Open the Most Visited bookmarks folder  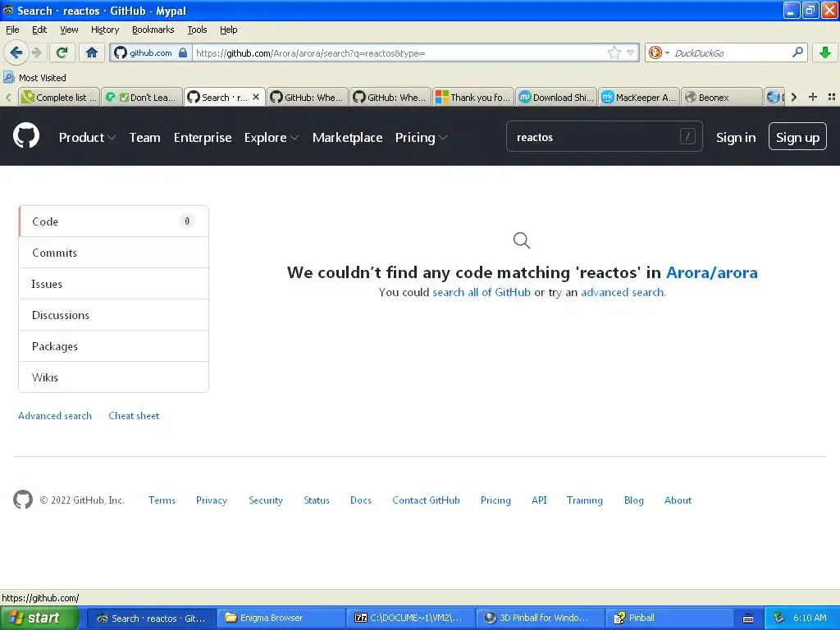[34, 78]
